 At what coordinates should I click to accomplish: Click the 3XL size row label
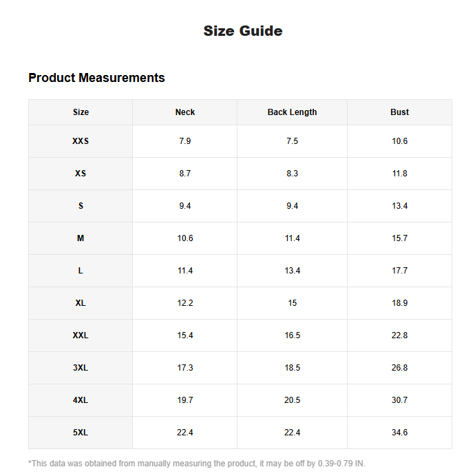81,368
